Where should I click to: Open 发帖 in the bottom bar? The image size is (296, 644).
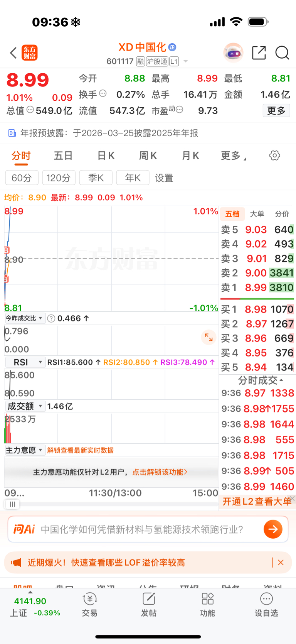(x=149, y=605)
